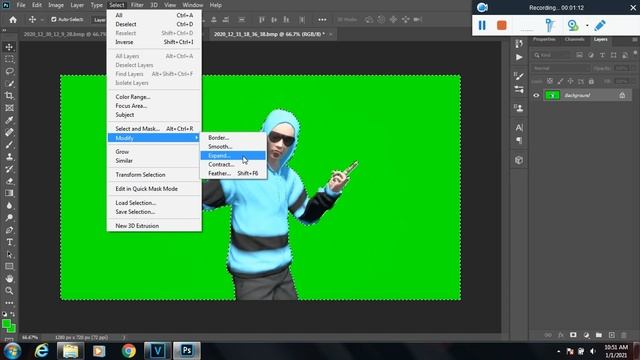
Task: Select the Frame tool
Action: [9, 108]
